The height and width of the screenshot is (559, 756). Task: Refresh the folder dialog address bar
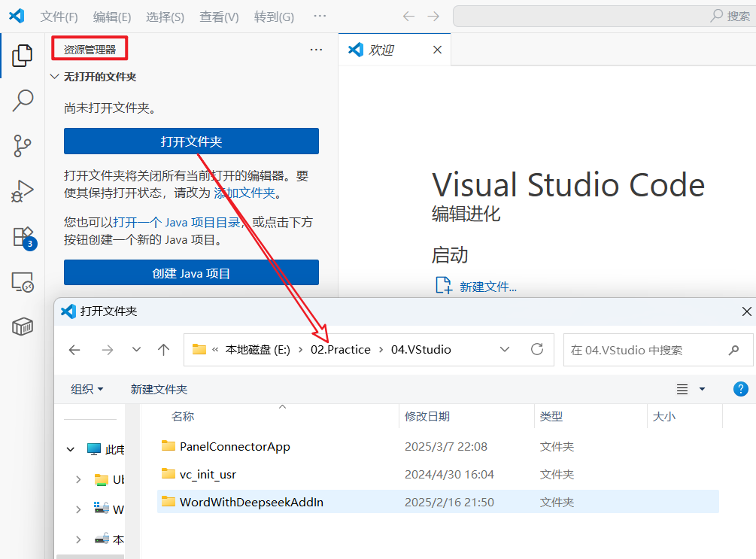point(537,349)
